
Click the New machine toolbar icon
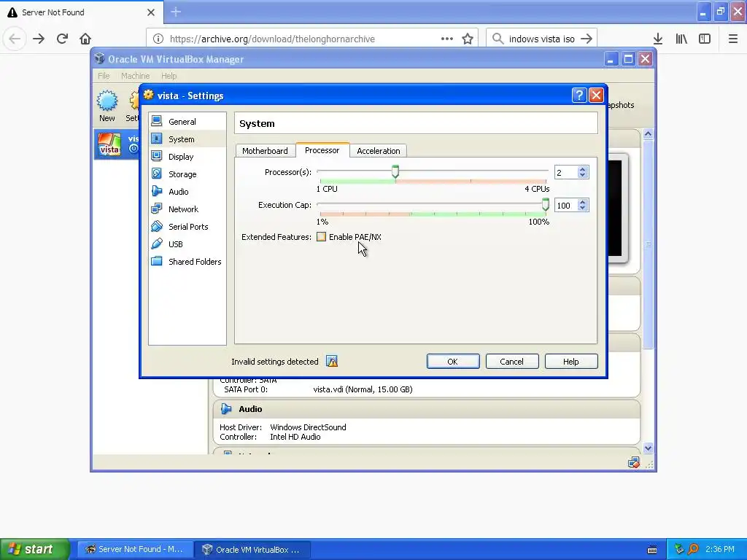107,101
